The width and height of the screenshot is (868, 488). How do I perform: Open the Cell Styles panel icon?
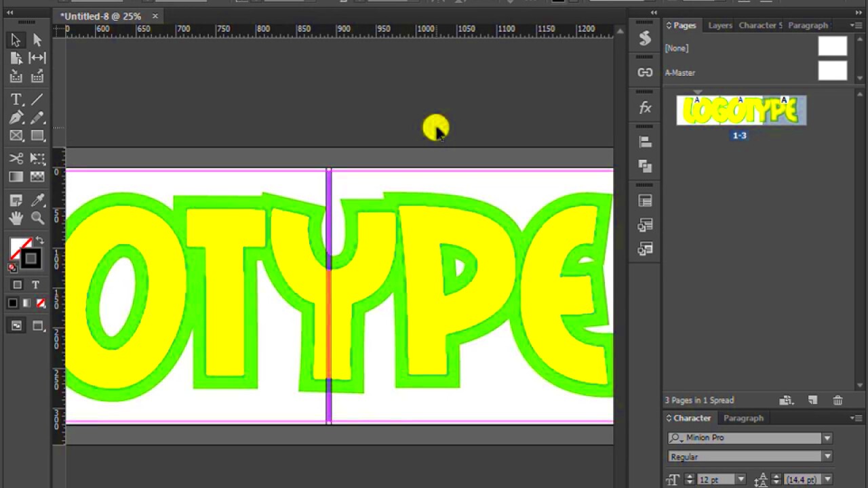pos(645,249)
